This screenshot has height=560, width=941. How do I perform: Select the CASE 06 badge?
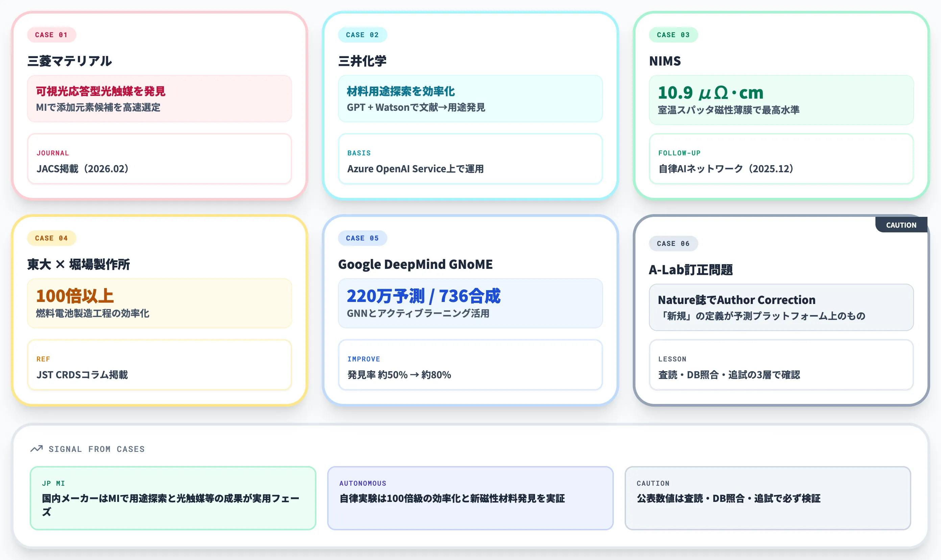[x=673, y=244]
